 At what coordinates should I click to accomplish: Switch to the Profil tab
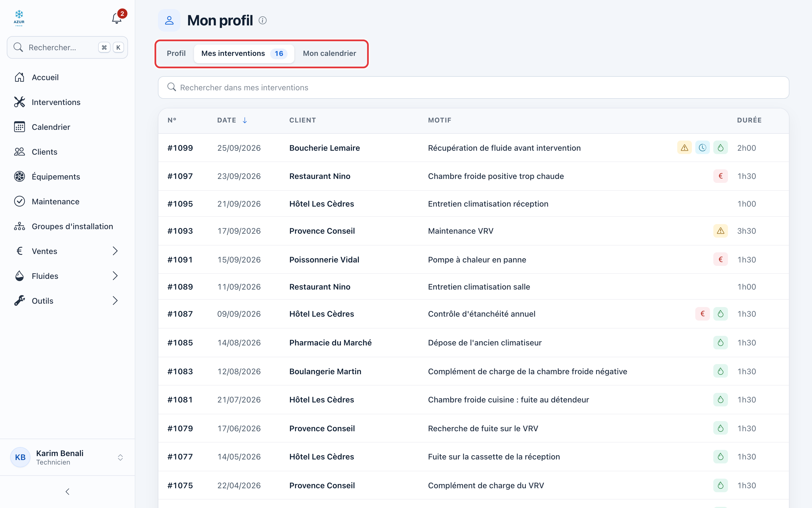click(x=176, y=53)
